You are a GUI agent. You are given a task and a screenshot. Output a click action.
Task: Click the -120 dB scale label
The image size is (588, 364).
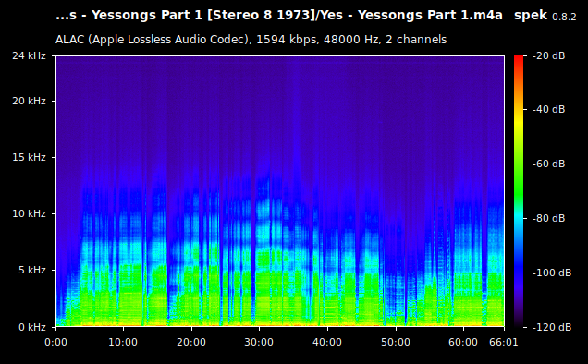(552, 327)
